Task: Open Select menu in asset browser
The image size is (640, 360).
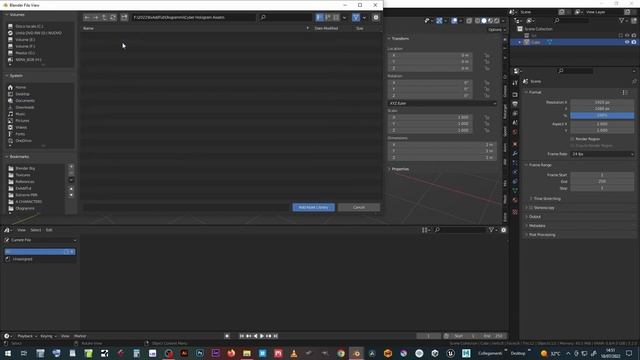Action: click(36, 230)
